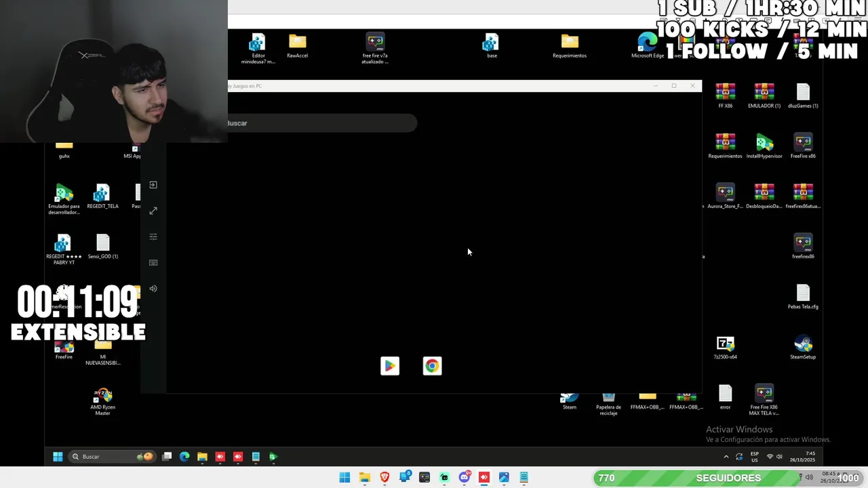Open the DesbloqueioDa... archive
The width and height of the screenshot is (868, 488).
coord(764,196)
